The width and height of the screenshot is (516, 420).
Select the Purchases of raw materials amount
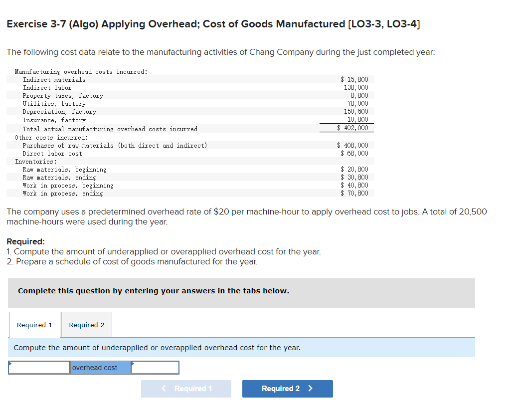(355, 145)
